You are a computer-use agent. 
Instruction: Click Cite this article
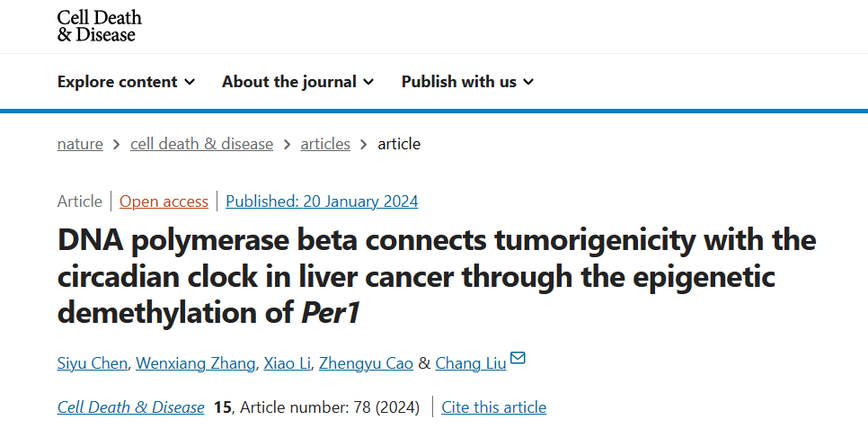pos(493,407)
